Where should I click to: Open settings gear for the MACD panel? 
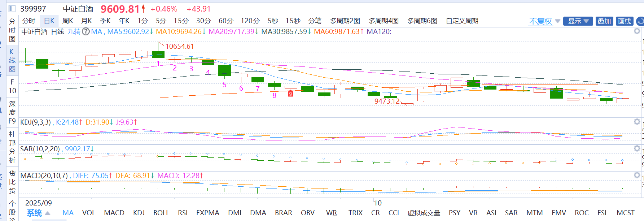point(637,175)
